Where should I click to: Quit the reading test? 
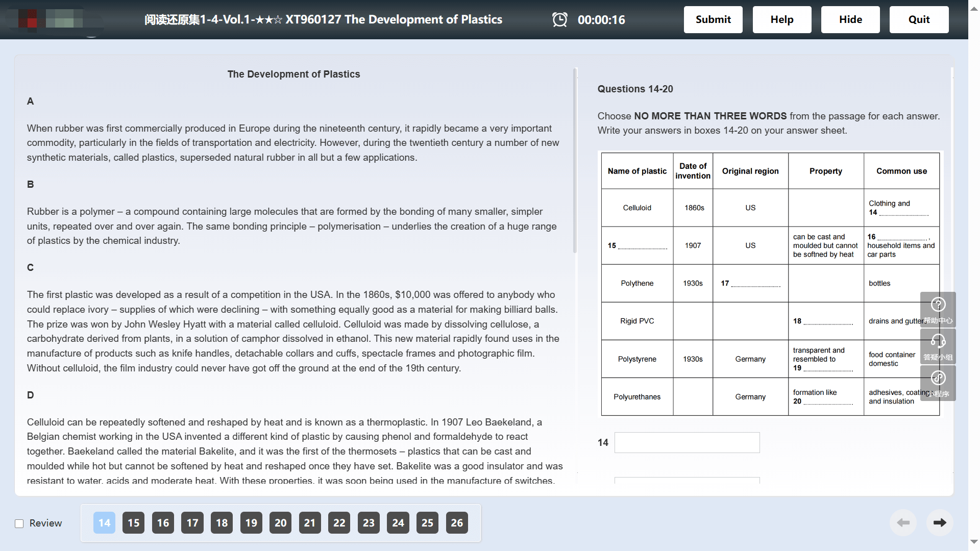(919, 19)
